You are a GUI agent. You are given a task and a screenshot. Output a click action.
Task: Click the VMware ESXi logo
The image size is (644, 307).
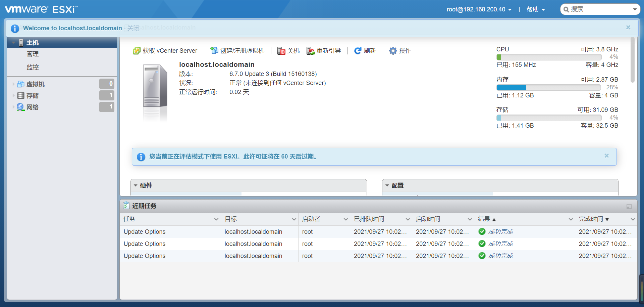tap(41, 9)
